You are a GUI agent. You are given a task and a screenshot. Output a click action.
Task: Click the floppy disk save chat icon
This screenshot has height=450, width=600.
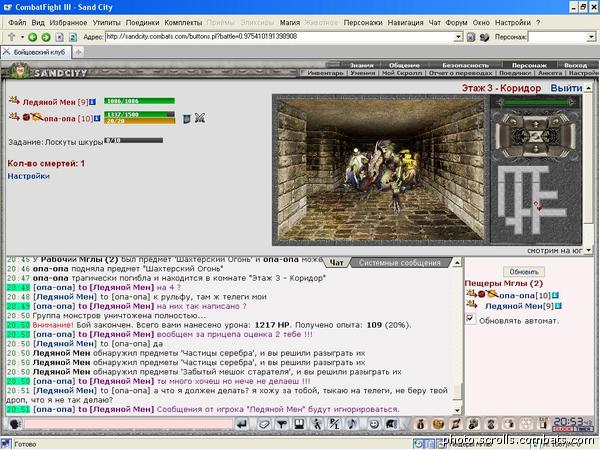[299, 424]
